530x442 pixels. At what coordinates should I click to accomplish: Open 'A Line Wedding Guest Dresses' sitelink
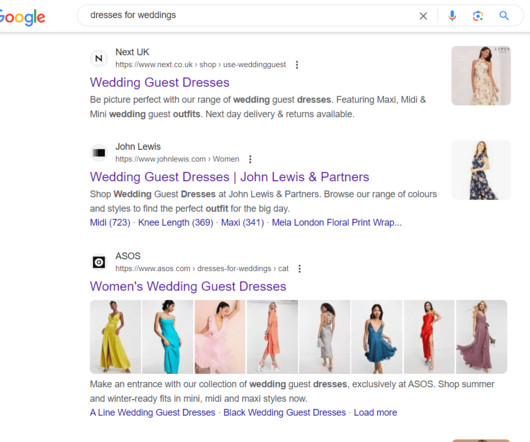(152, 413)
